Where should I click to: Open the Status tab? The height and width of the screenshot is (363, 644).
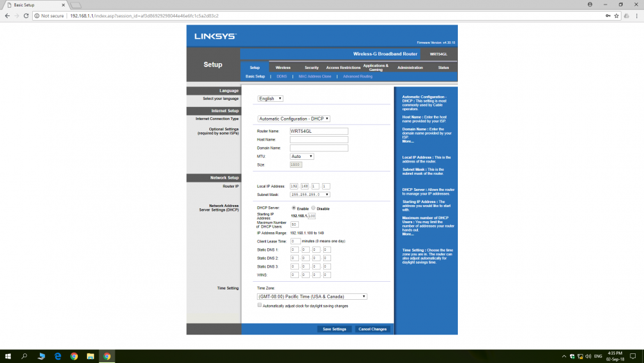[444, 68]
